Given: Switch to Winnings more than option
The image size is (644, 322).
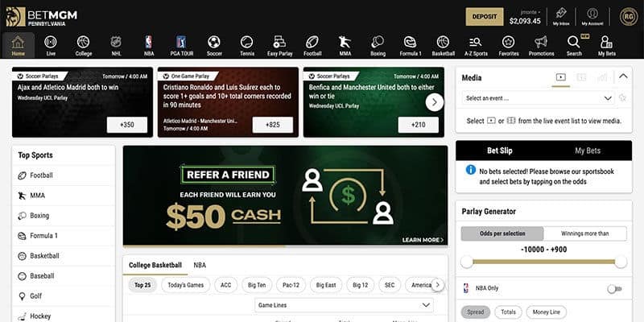Looking at the screenshot, I should point(585,233).
